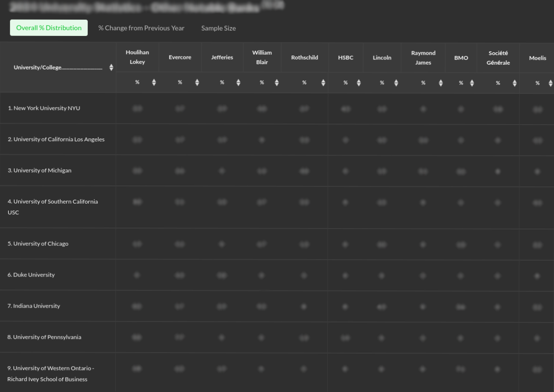Click the Duke University row name
The width and height of the screenshot is (554, 392).
coord(31,275)
